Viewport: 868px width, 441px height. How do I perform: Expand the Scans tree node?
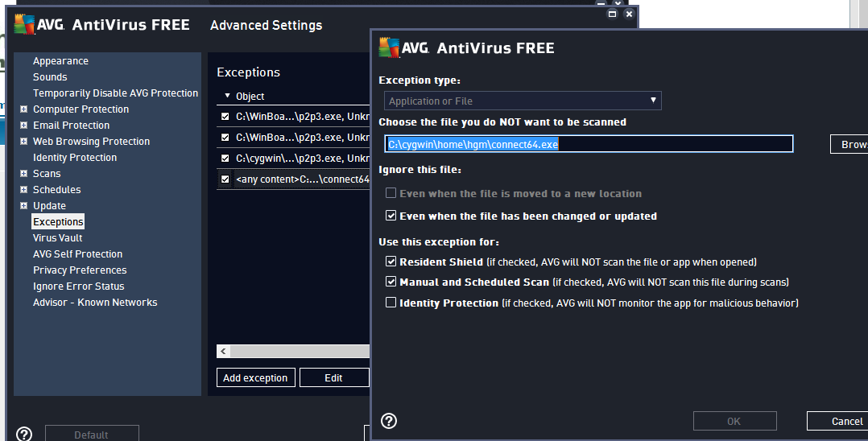pyautogui.click(x=24, y=174)
